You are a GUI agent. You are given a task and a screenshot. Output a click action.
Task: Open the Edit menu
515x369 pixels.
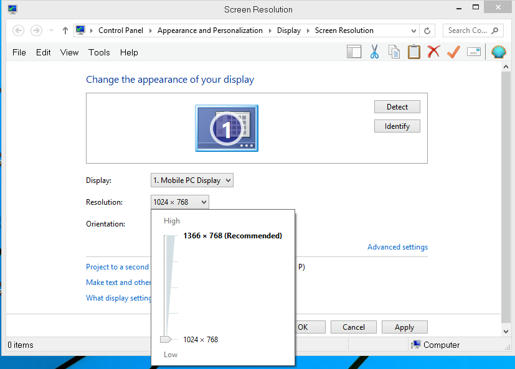43,52
